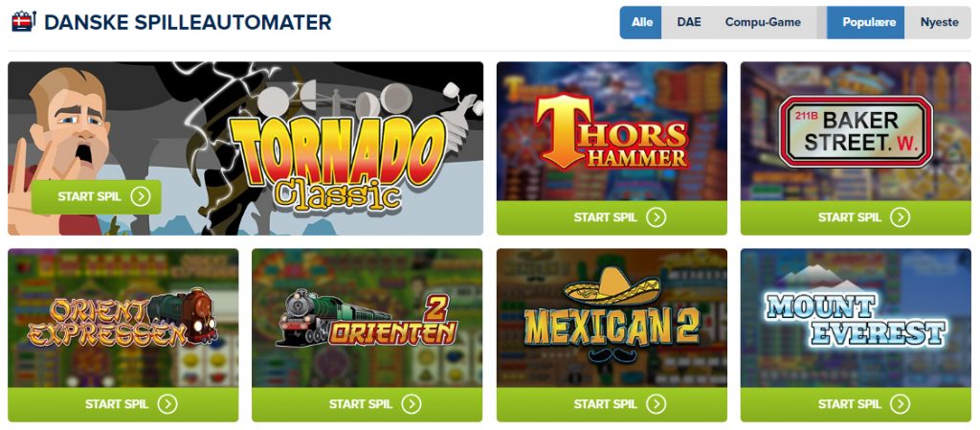
Task: Open the Orient Expressen game thumbnail
Action: pyautogui.click(x=123, y=318)
